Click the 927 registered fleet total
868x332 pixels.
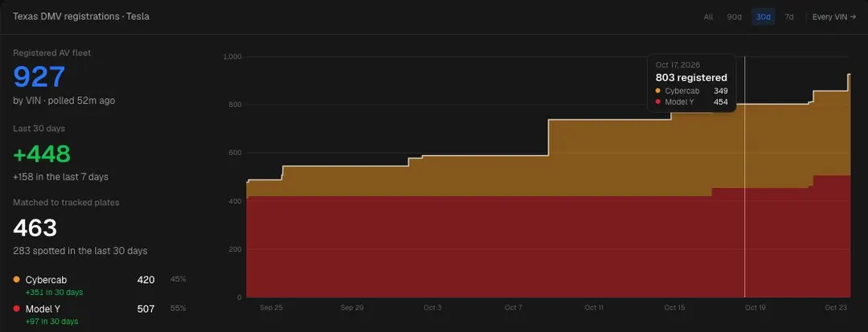39,77
